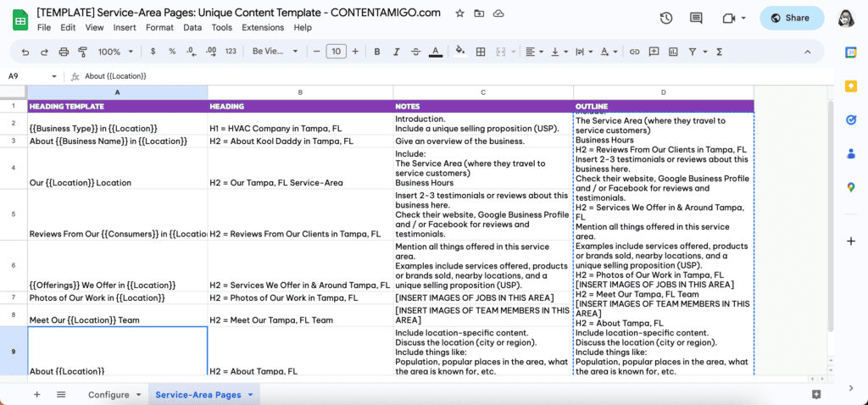Print the spreadsheet using printer icon
The height and width of the screenshot is (405, 868).
tap(64, 52)
